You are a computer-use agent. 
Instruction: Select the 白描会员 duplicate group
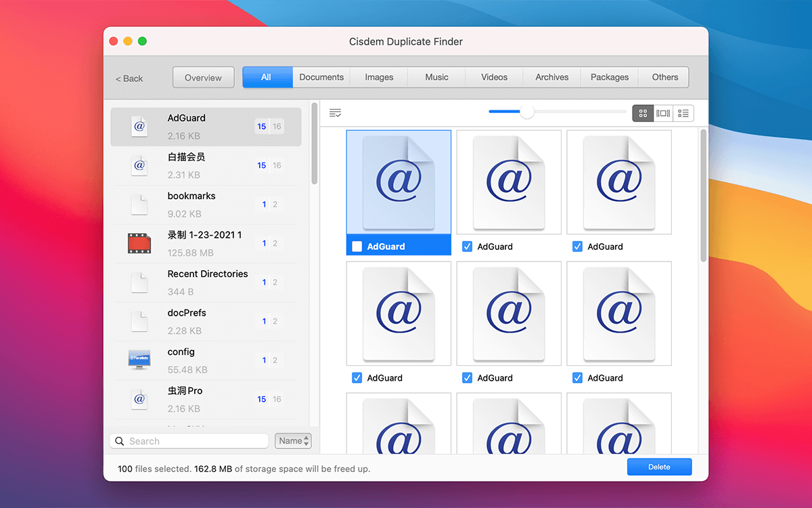[206, 166]
